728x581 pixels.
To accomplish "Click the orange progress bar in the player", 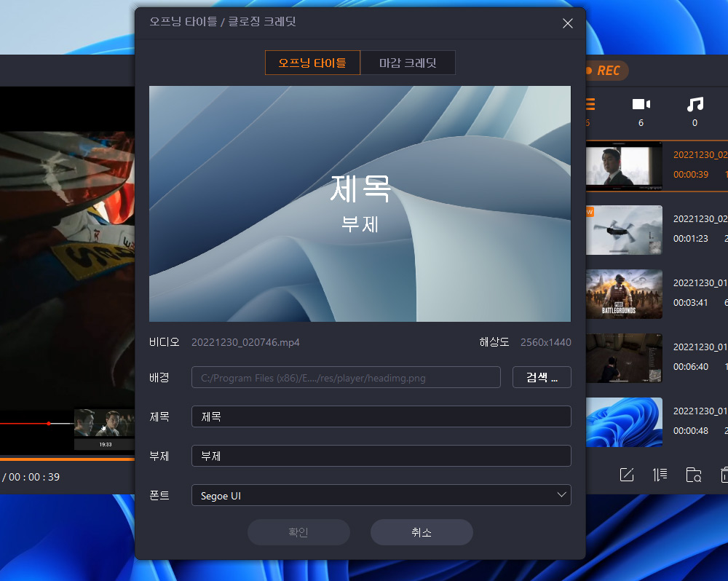I will tap(67, 459).
